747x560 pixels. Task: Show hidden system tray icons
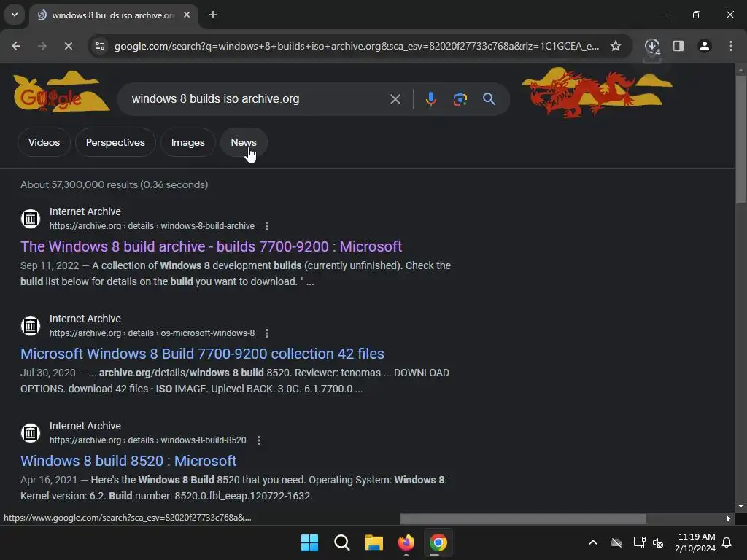593,542
